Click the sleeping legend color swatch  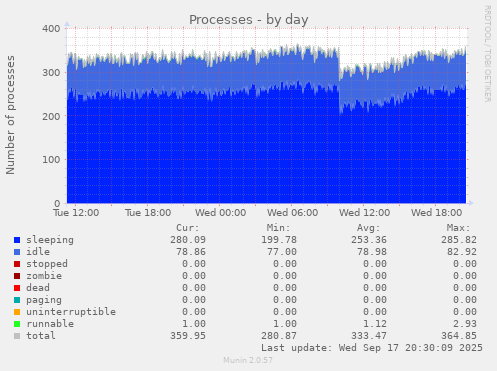coord(17,240)
